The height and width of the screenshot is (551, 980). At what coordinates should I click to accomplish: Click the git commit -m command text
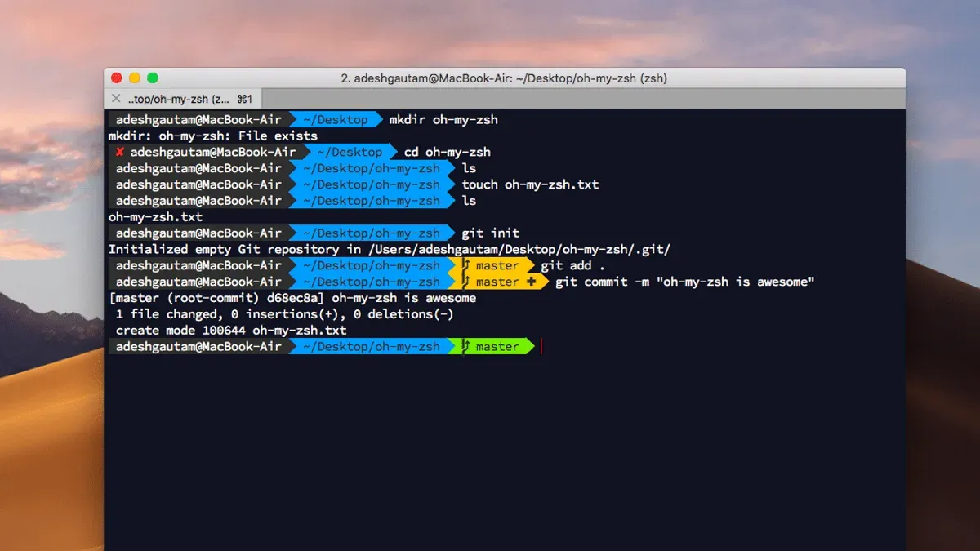coord(685,282)
